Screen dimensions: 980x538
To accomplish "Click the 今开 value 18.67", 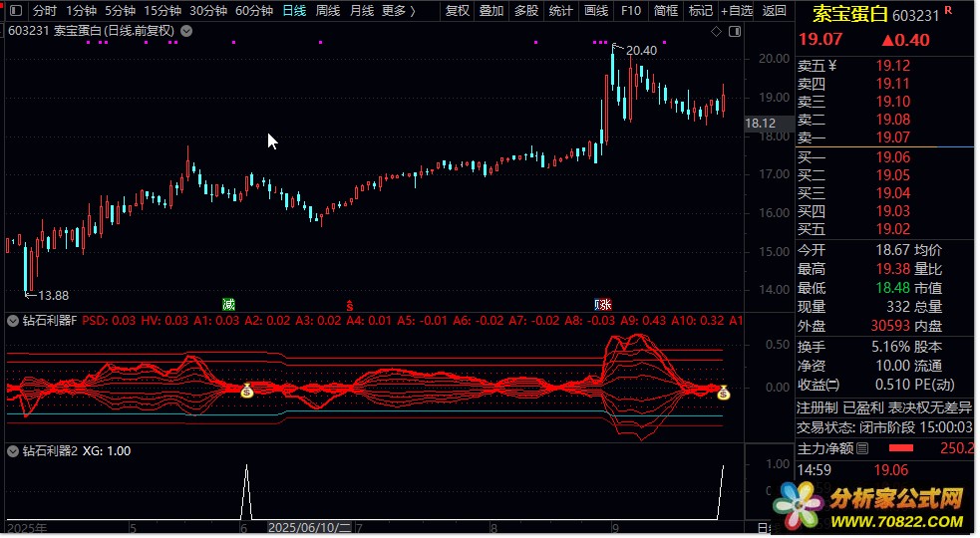I will click(x=892, y=250).
